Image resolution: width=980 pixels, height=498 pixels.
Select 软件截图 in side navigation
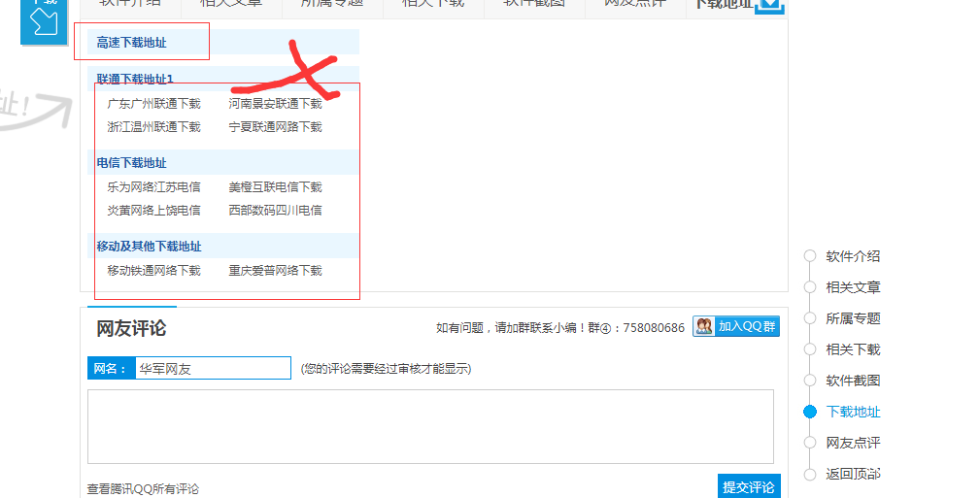click(853, 381)
